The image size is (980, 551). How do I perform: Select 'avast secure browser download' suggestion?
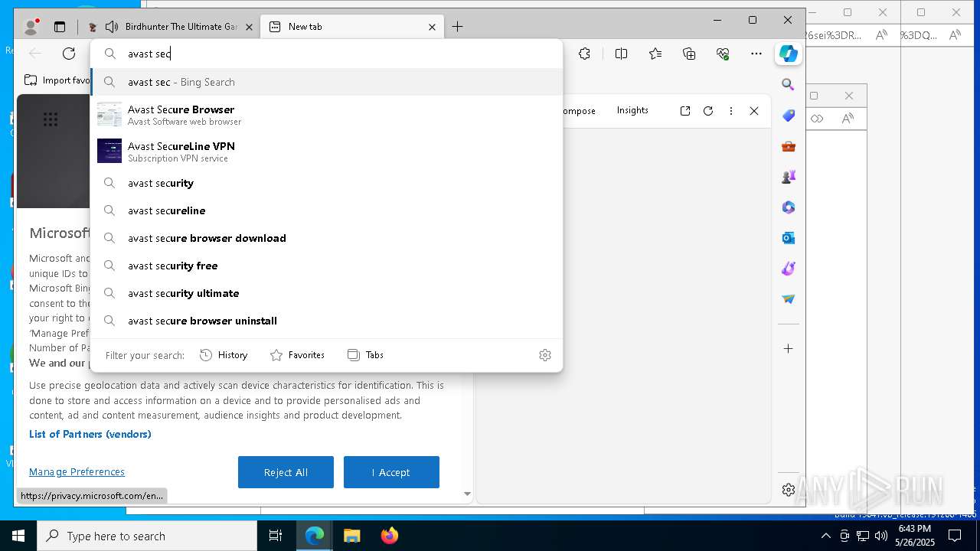[327, 238]
